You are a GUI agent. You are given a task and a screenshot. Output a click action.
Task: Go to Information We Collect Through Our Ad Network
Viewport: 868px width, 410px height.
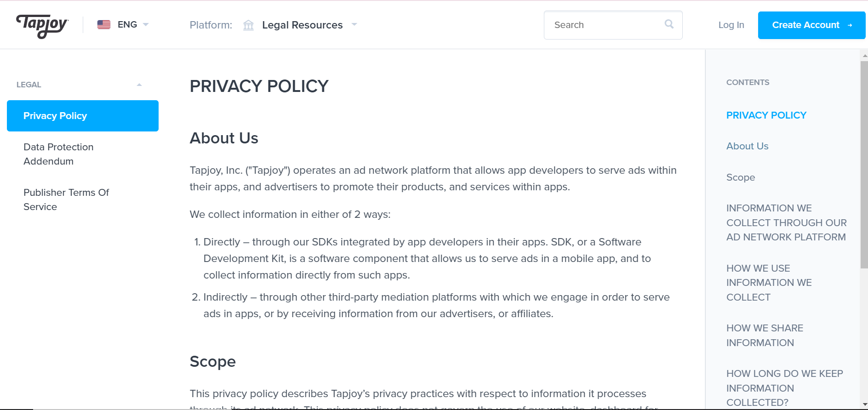[x=786, y=222]
